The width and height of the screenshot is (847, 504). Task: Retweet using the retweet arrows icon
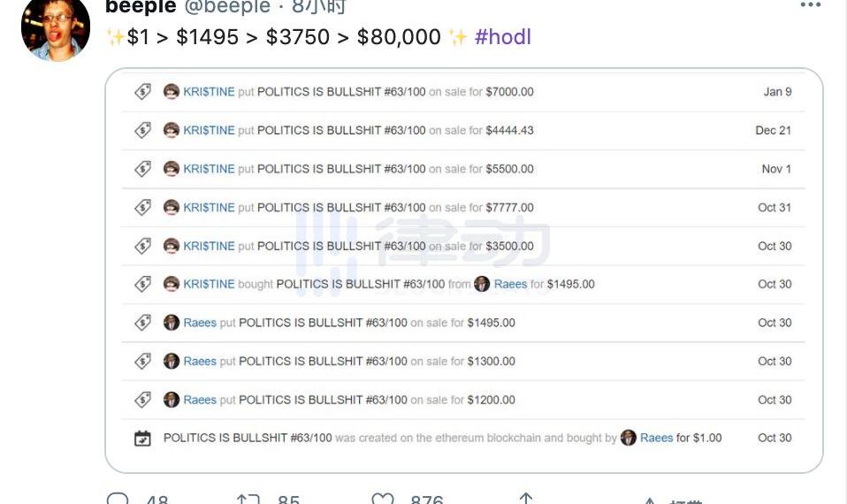tap(248, 499)
